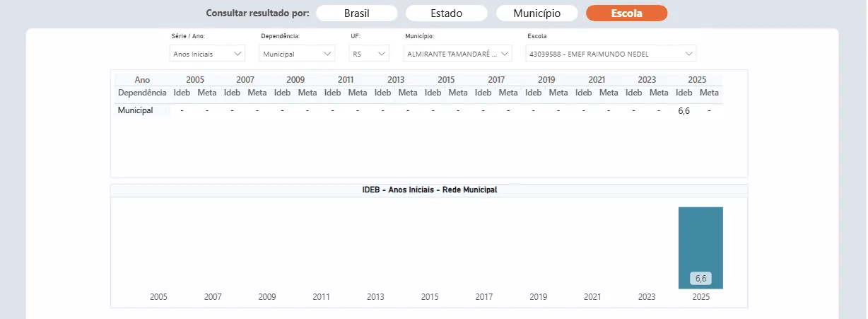Switch to the Estado result view
Image resolution: width=868 pixels, height=319 pixels.
(x=447, y=13)
